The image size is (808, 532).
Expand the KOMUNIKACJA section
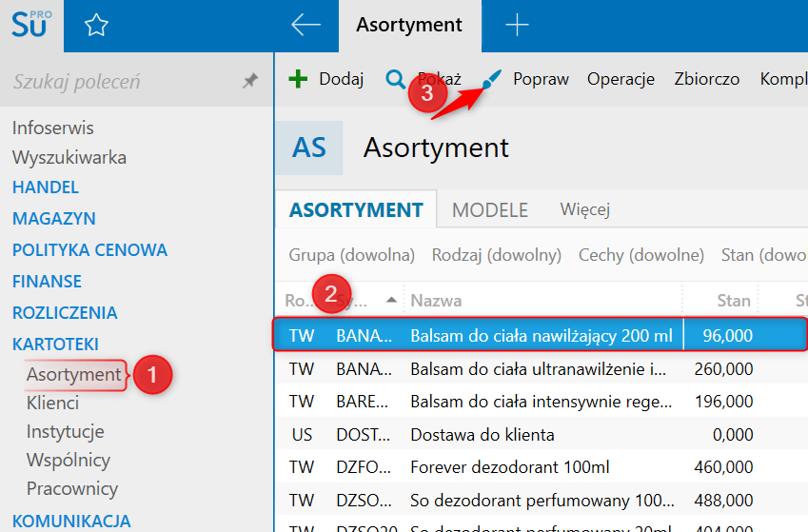(x=71, y=521)
